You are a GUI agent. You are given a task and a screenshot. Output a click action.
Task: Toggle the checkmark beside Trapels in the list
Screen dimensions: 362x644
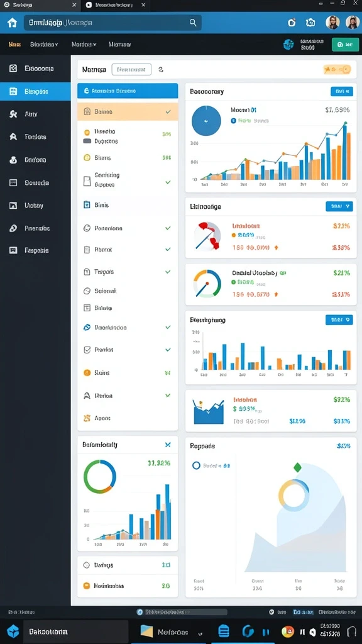pos(168,272)
